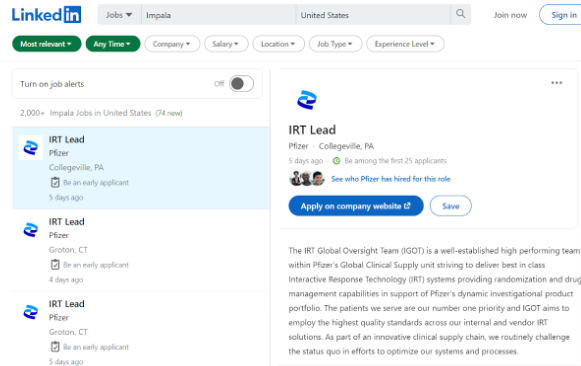Click job description paragraph about IGOT team
The height and width of the screenshot is (366, 581).
click(x=434, y=301)
